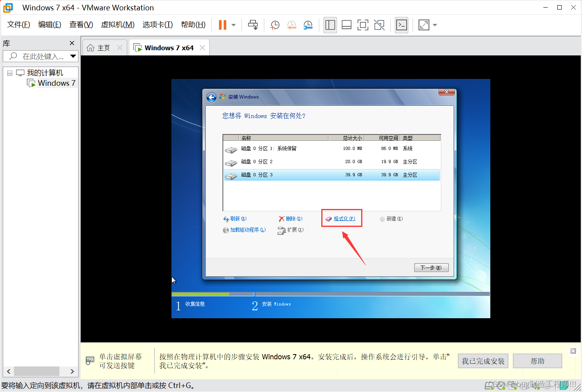
Task: Select the 磁盘 0 分区 3 row
Action: click(332, 175)
